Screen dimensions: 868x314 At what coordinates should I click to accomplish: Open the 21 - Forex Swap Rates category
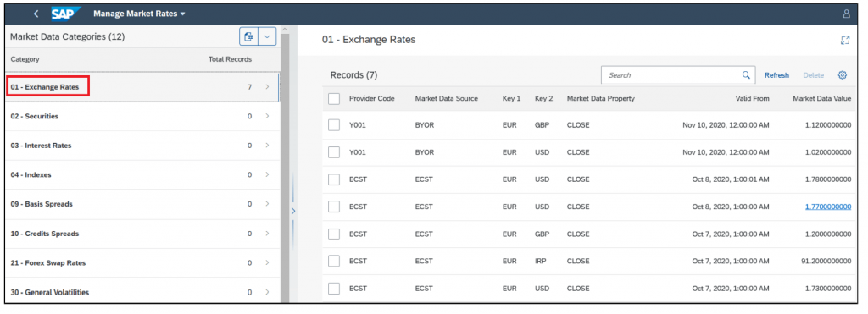click(x=142, y=262)
